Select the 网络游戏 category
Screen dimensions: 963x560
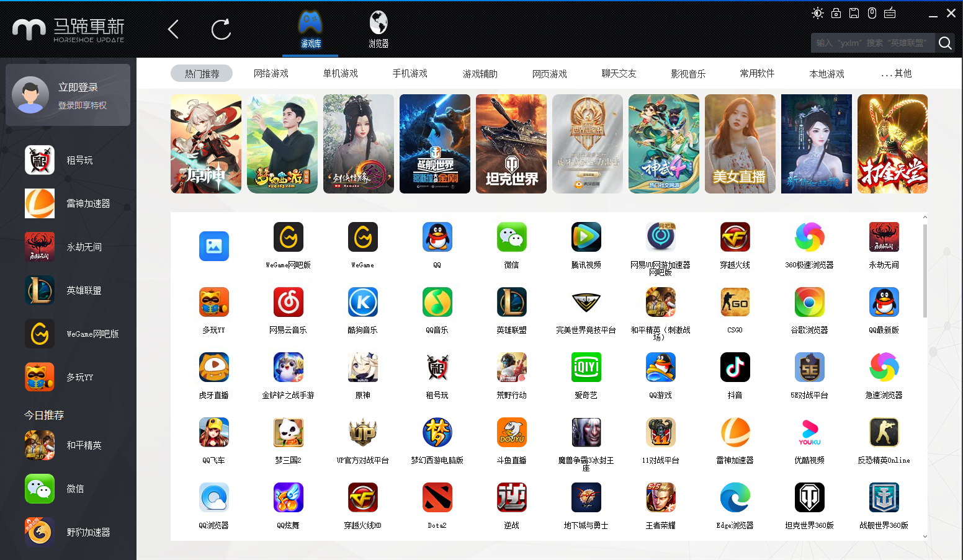271,73
